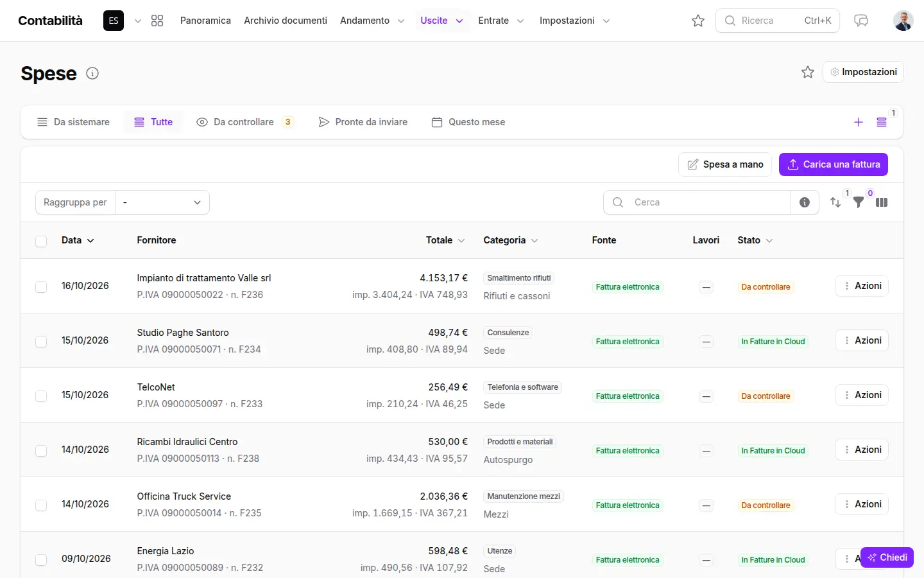The image size is (924, 578).
Task: Open the global Ricerca box
Action: coord(778,21)
